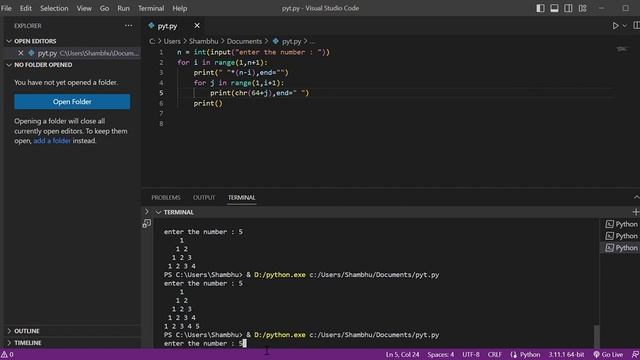Click the editor minimap preview

click(x=622, y=49)
